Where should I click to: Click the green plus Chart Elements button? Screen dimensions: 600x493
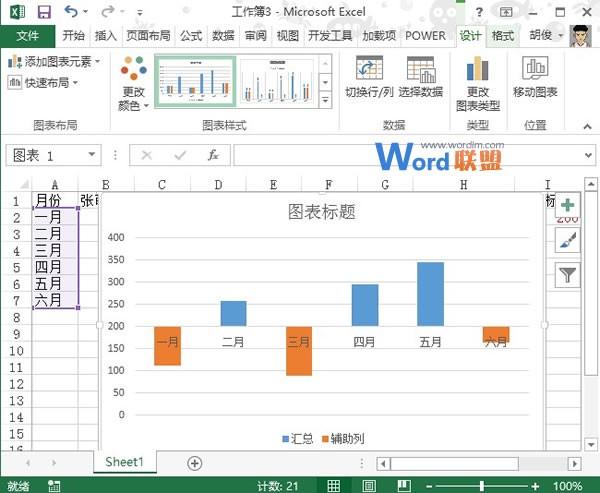[x=567, y=206]
